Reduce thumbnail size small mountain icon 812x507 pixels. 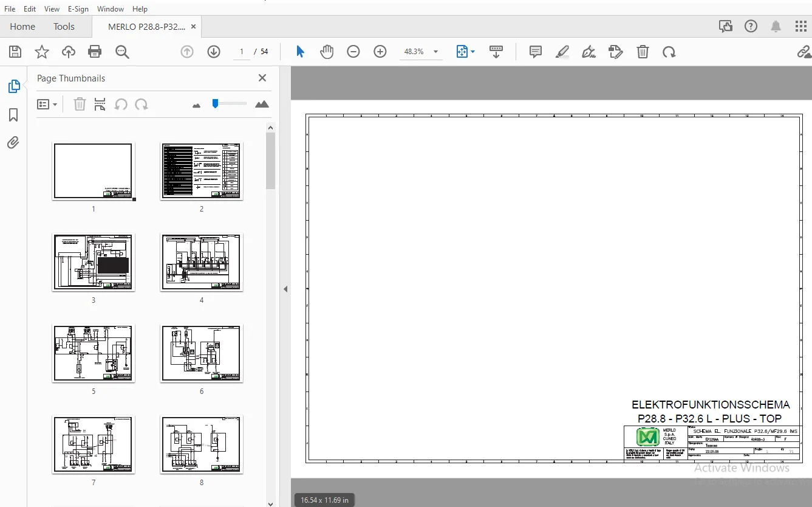click(196, 105)
